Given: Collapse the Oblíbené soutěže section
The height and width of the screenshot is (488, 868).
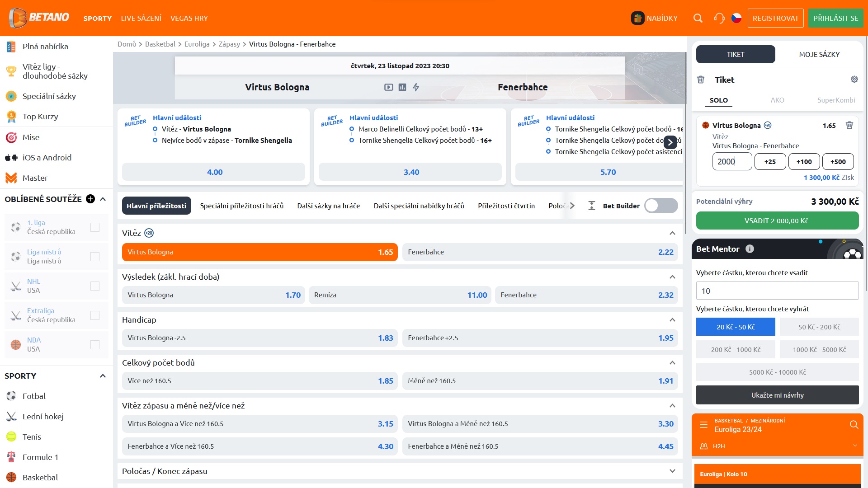Looking at the screenshot, I should tap(103, 199).
